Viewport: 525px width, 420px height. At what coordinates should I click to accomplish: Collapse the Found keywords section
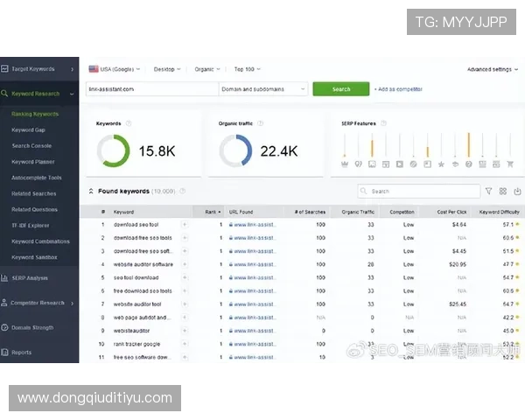[x=91, y=191]
